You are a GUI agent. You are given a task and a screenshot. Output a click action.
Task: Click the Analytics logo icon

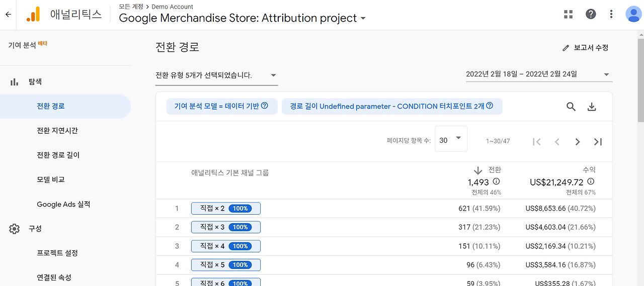click(x=33, y=15)
